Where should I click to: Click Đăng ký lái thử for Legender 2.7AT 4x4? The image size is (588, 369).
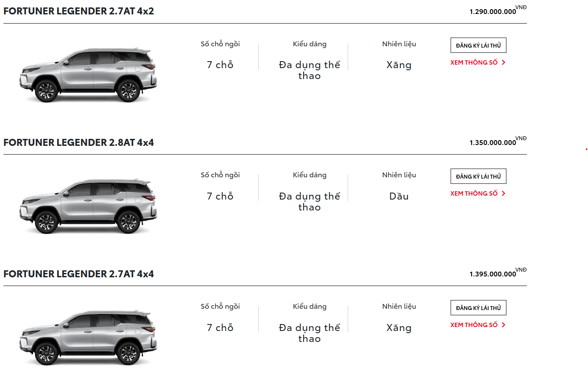pos(478,308)
